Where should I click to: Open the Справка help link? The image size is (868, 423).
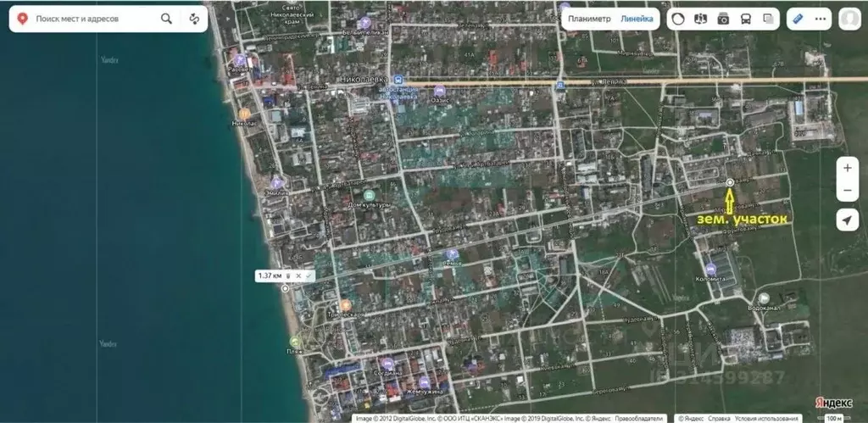point(719,419)
